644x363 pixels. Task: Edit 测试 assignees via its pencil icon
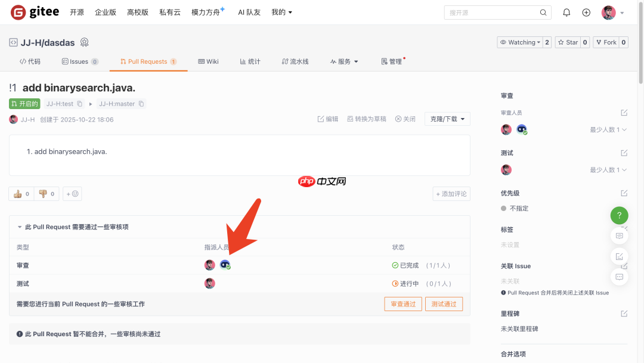(624, 153)
